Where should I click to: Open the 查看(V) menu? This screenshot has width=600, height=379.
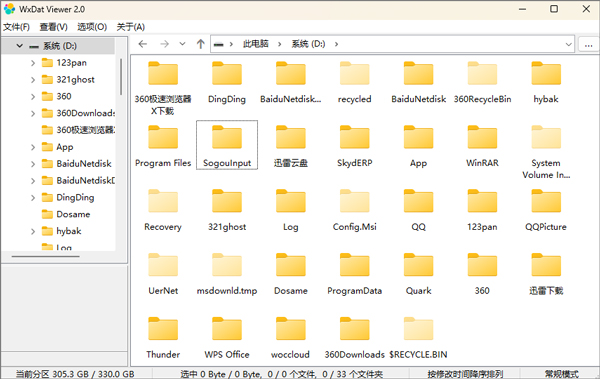click(54, 27)
